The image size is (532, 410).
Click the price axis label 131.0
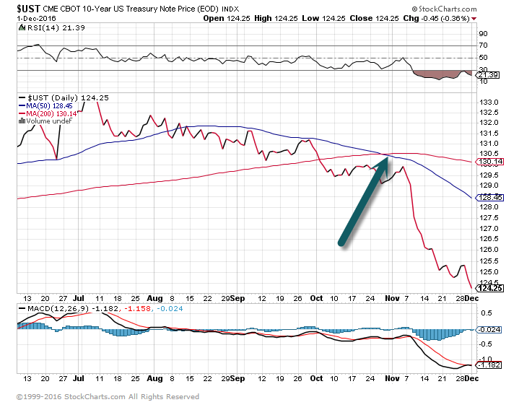point(489,144)
